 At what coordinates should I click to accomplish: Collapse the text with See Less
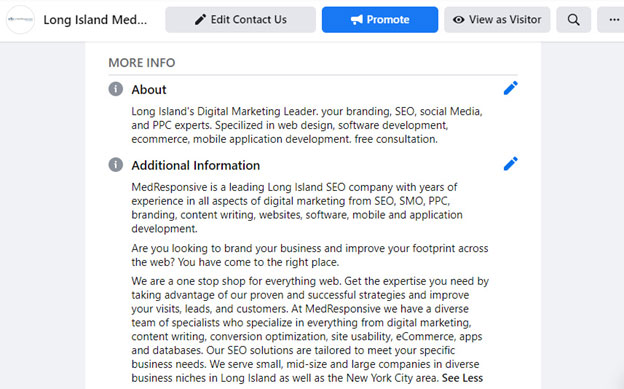[462, 378]
